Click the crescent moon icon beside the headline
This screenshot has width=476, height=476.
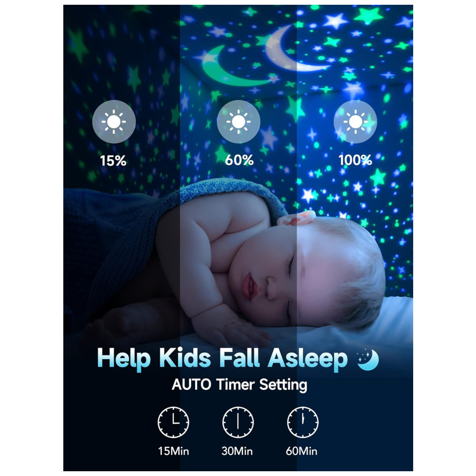tap(368, 360)
